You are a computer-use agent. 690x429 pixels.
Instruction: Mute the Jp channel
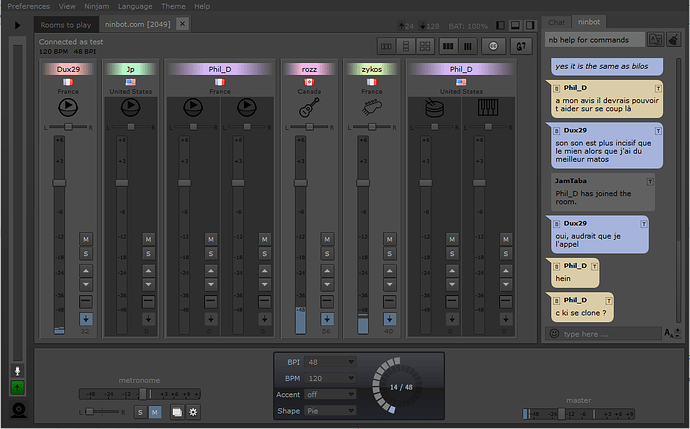click(148, 239)
